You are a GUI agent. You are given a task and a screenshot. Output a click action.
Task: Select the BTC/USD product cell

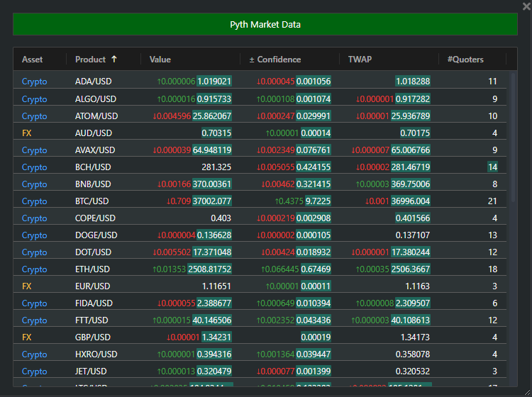point(92,201)
